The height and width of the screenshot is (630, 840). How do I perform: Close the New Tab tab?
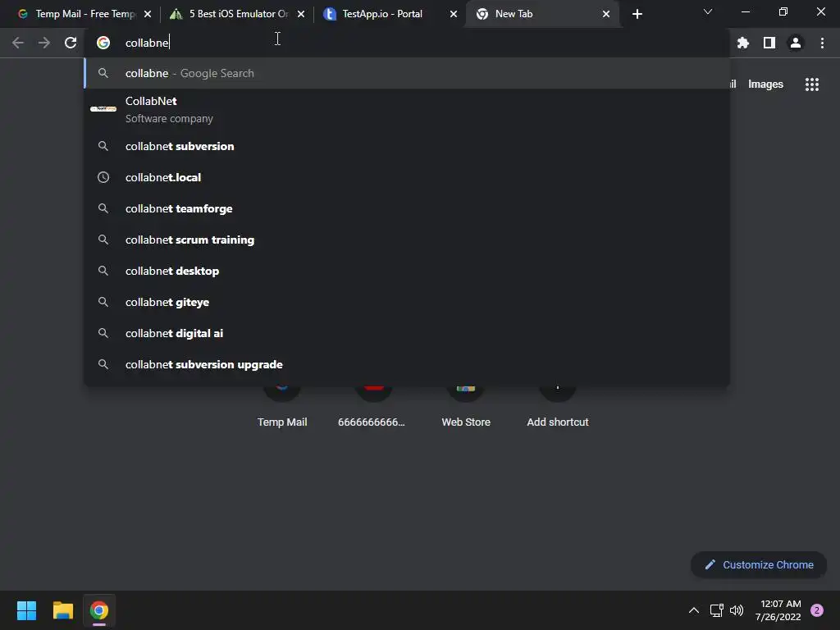click(606, 14)
